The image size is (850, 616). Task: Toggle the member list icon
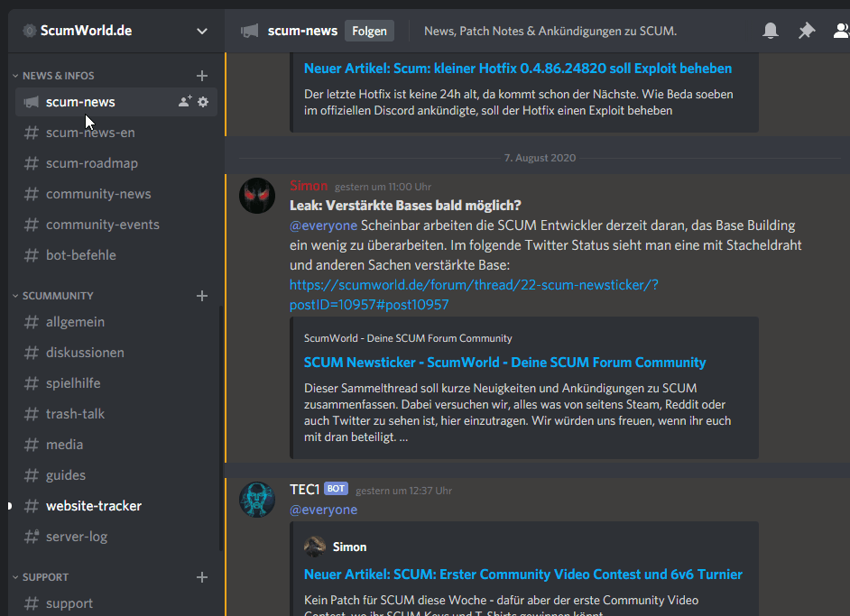[841, 32]
